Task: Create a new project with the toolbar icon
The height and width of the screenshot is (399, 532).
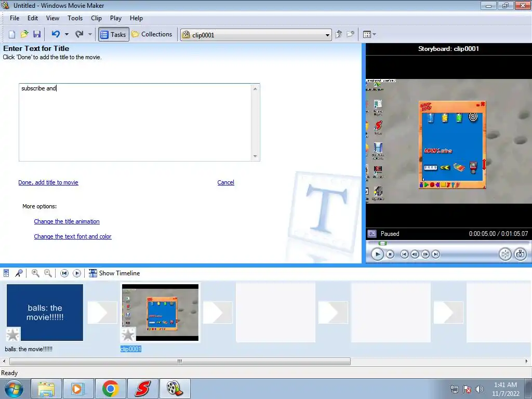Action: (x=12, y=34)
